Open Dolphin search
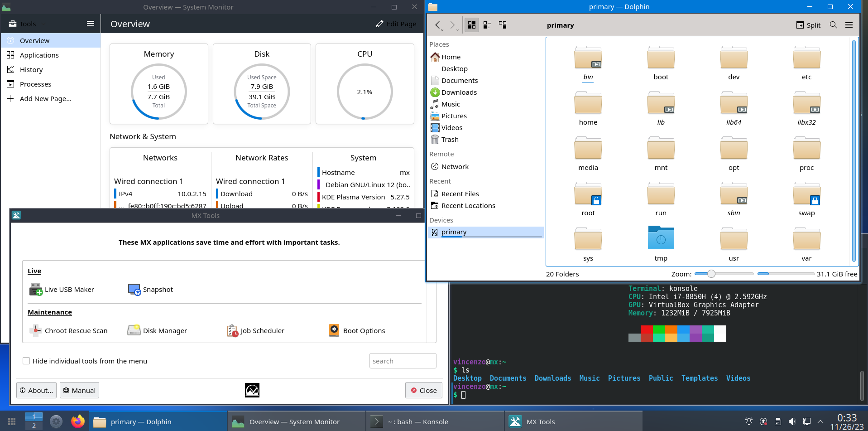868x431 pixels. click(833, 25)
